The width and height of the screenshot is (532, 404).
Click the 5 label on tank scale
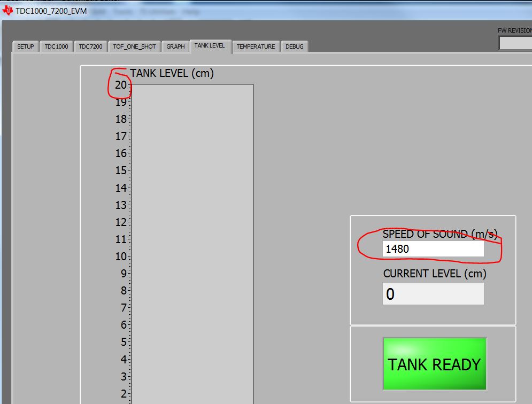click(x=124, y=342)
